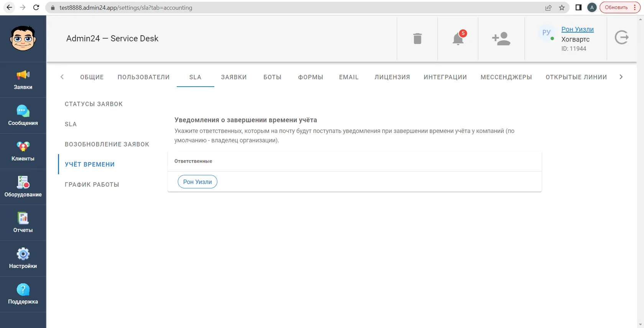Reload the page

tap(36, 7)
